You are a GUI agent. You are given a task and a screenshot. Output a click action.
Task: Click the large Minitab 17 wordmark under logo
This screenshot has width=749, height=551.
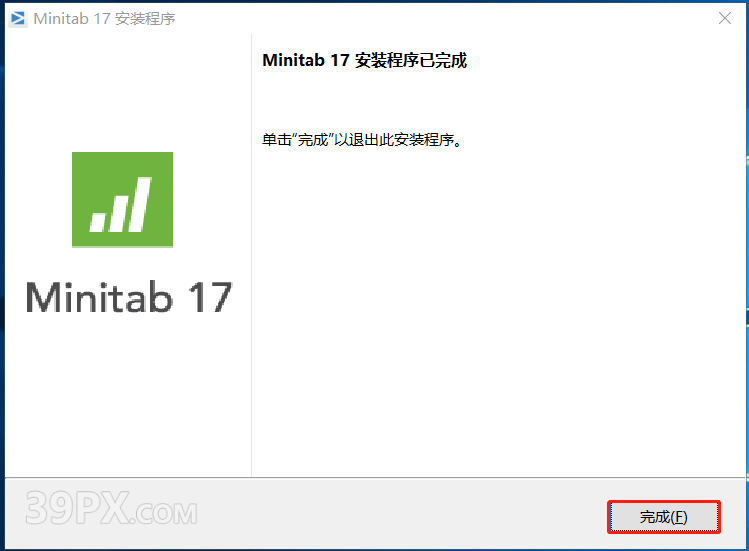(x=128, y=297)
